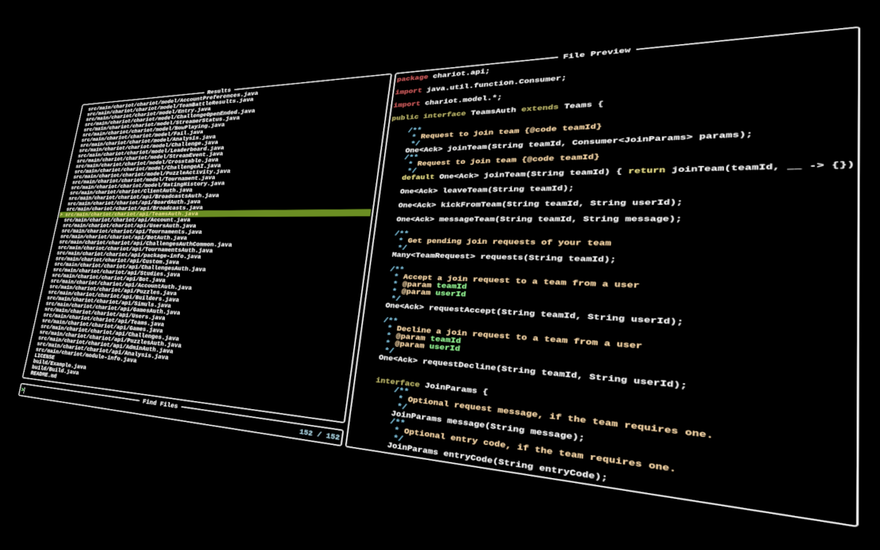This screenshot has height=550, width=880.
Task: Select ChallengesAuthCommon.java result
Action: pyautogui.click(x=146, y=244)
